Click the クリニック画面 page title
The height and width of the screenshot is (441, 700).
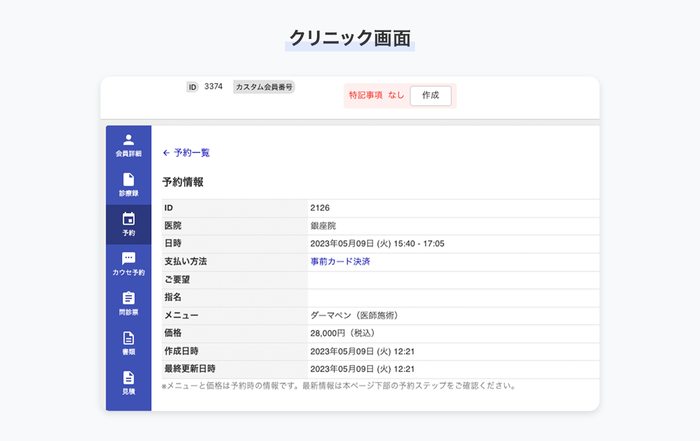(x=350, y=38)
